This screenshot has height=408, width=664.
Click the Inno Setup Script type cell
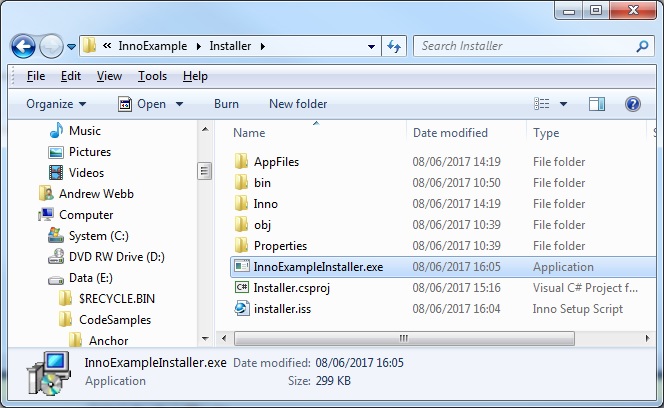(578, 309)
